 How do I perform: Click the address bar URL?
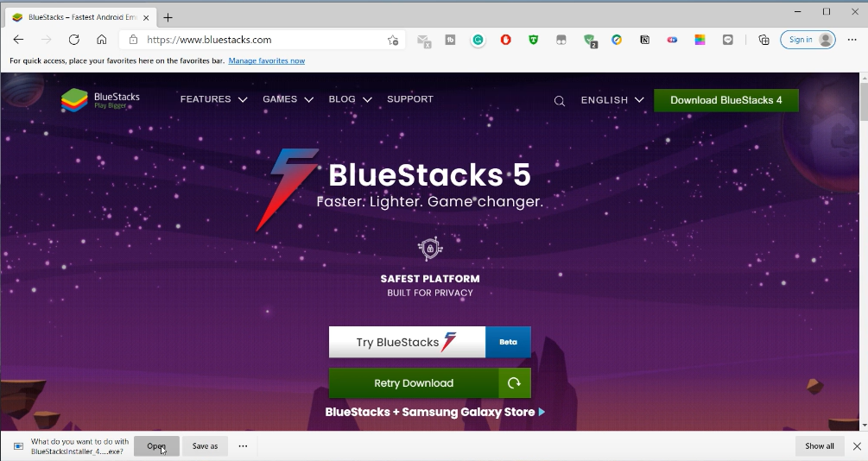click(x=209, y=40)
